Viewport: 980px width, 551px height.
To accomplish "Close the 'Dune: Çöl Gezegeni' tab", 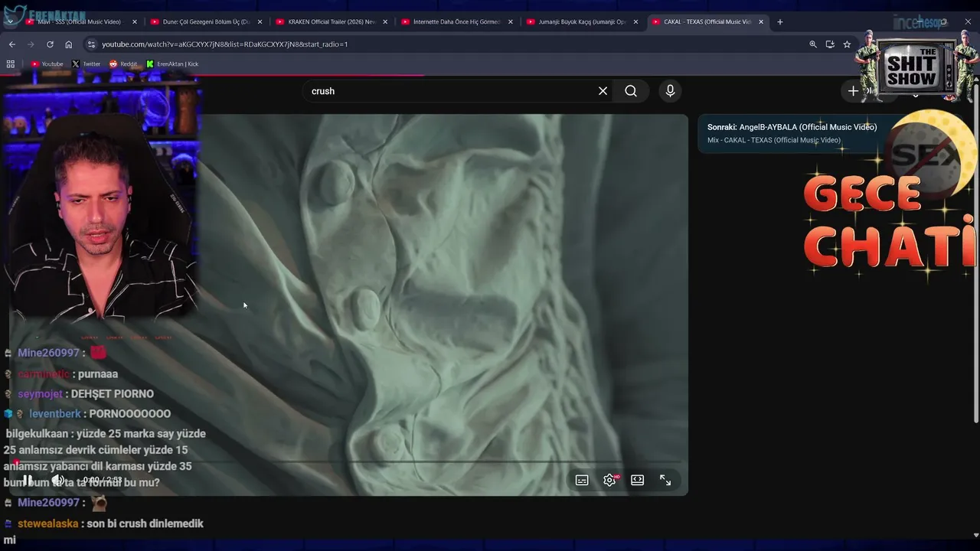I will [260, 22].
